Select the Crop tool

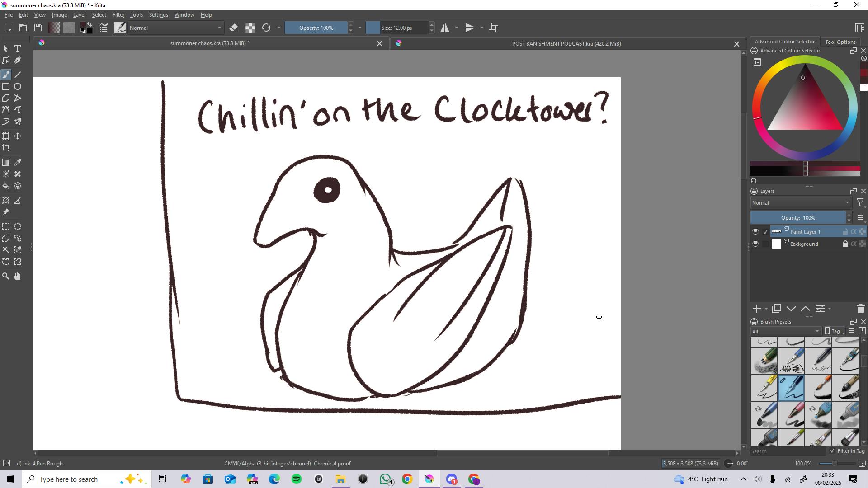point(6,148)
